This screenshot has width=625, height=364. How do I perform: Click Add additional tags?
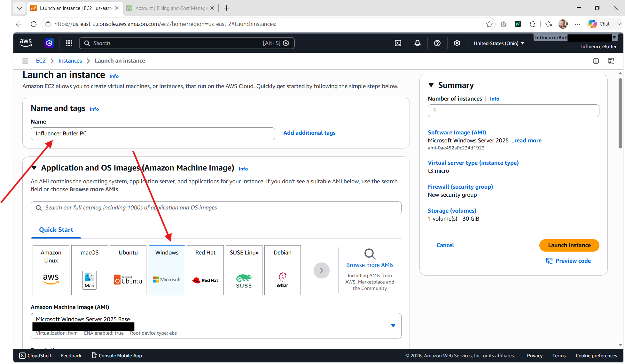[x=309, y=133]
